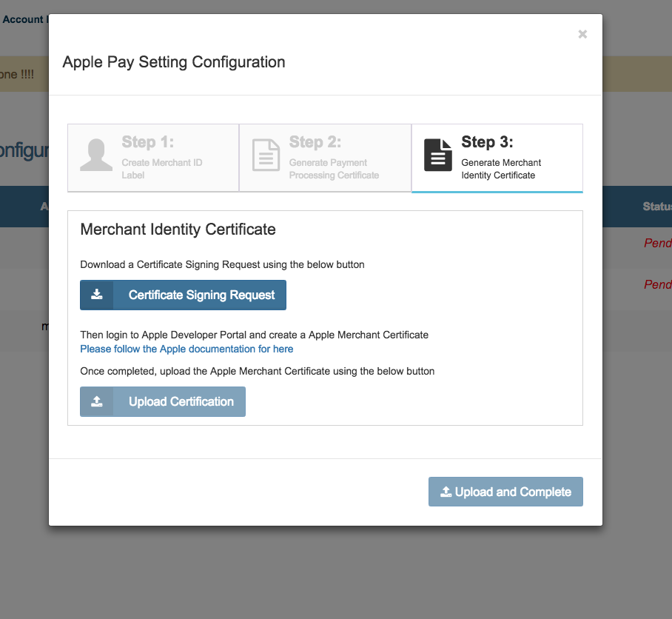Follow the Apple documentation link
This screenshot has height=619, width=672.
(187, 349)
